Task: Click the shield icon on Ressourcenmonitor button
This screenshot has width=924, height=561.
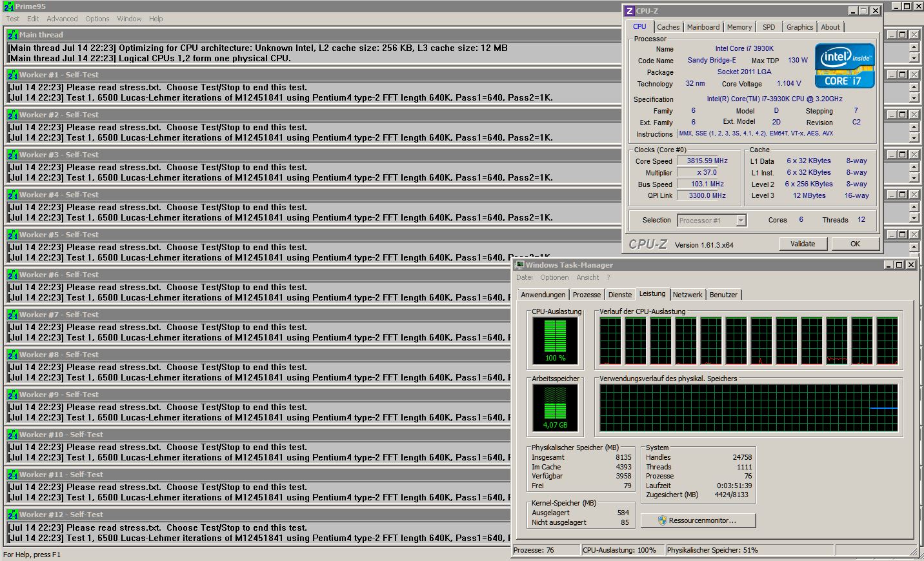Action: tap(662, 520)
